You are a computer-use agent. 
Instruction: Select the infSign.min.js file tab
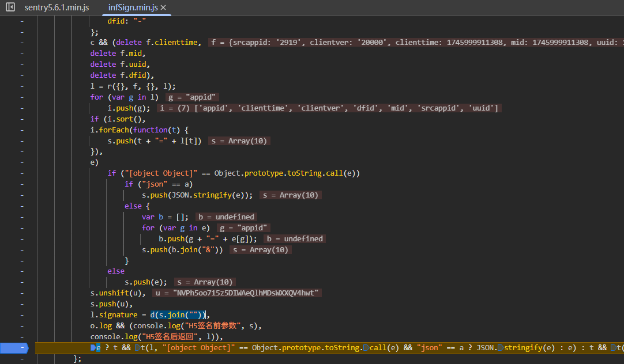click(133, 7)
